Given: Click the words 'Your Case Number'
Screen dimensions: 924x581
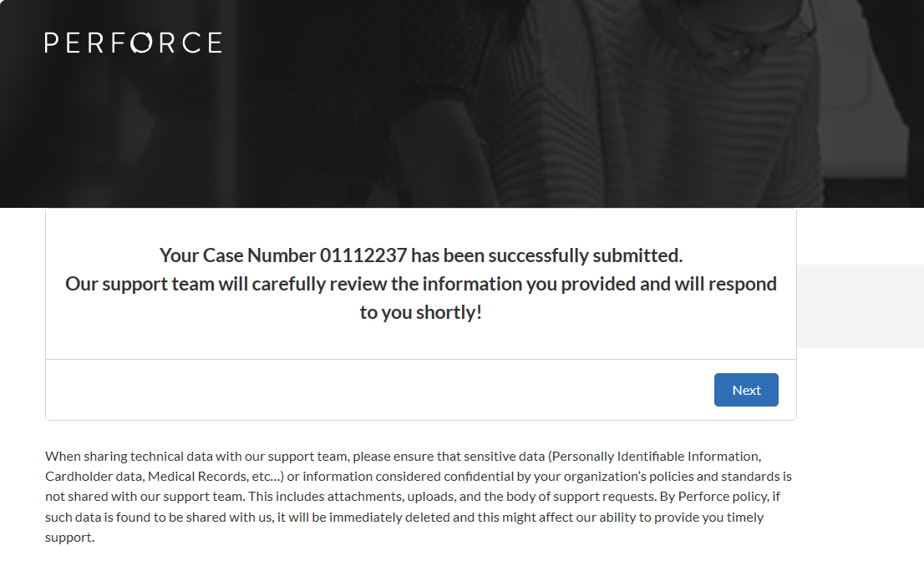Looking at the screenshot, I should pyautogui.click(x=237, y=255).
